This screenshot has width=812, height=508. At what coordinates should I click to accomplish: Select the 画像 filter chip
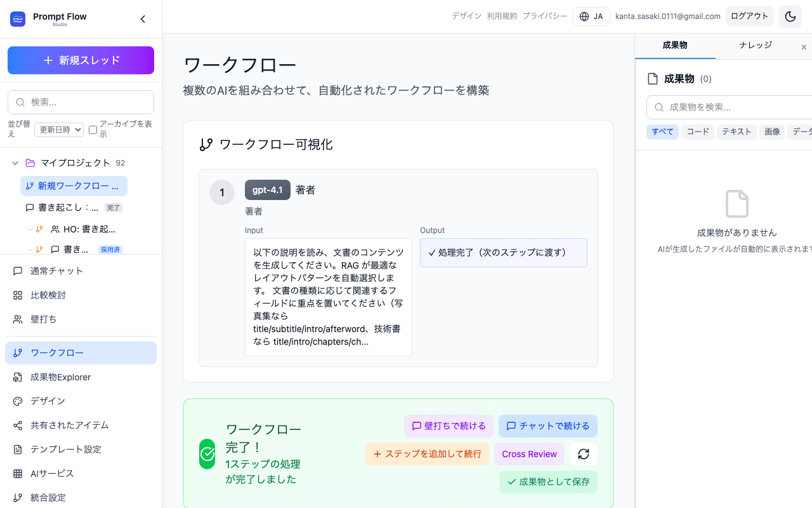[772, 131]
